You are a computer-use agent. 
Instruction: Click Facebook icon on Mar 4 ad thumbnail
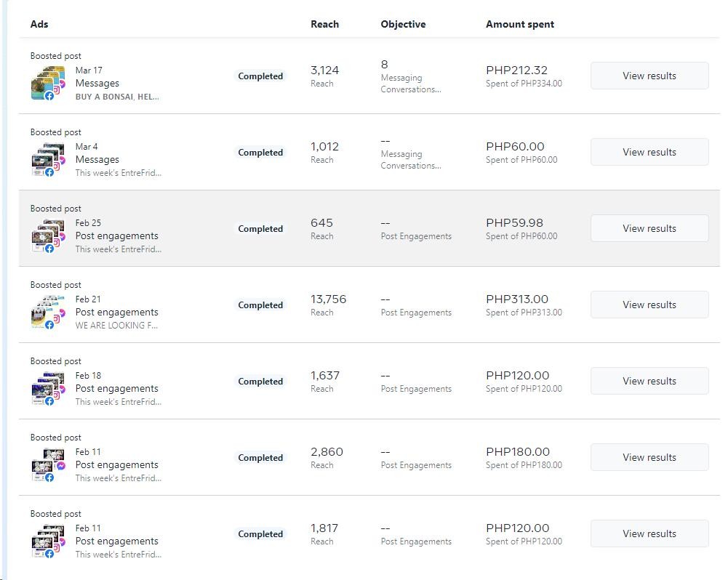click(x=49, y=172)
